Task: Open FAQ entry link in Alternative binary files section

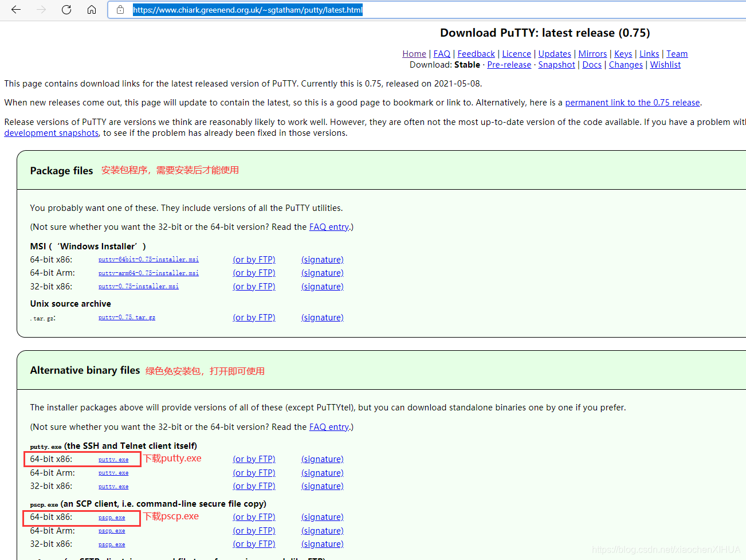Action: pyautogui.click(x=329, y=427)
